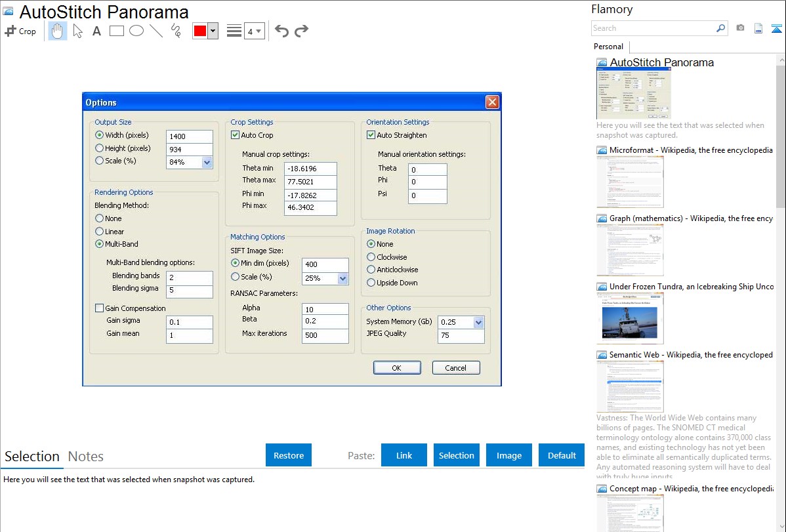Open the Personal tab
Image resolution: width=786 pixels, height=532 pixels.
(x=609, y=47)
